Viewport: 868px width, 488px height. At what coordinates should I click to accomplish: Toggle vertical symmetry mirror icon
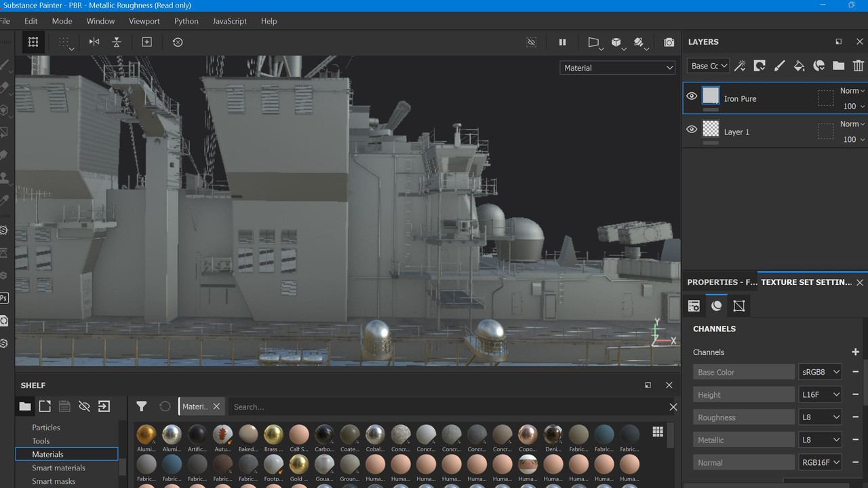coord(117,42)
